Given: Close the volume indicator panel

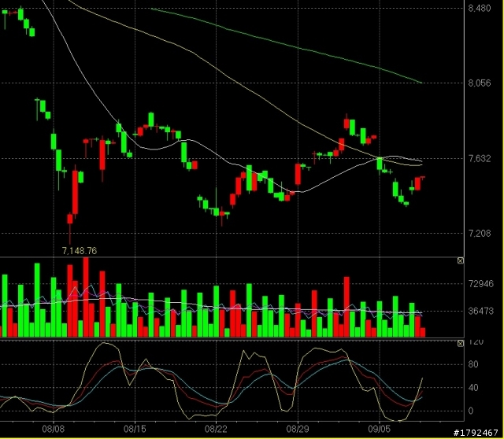Looking at the screenshot, I should tap(460, 260).
